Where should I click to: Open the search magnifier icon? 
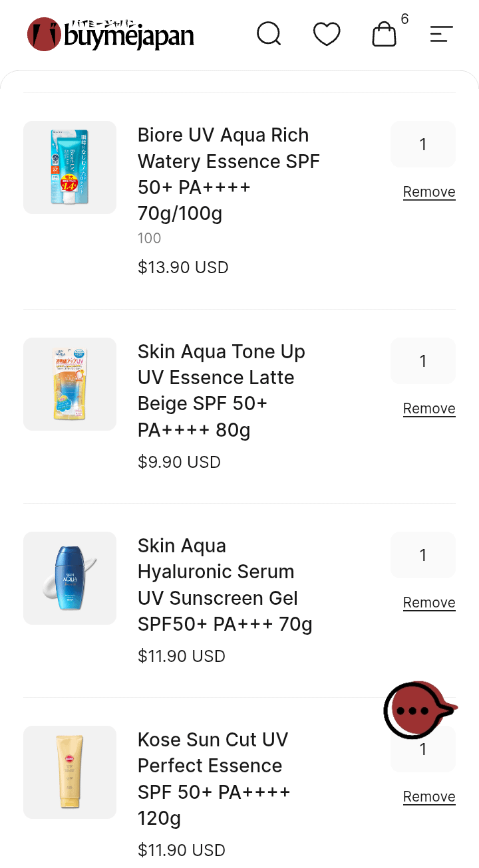tap(269, 34)
